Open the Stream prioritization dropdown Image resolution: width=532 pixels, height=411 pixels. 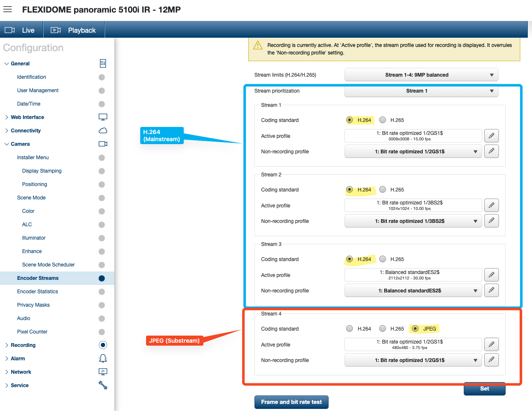tap(421, 91)
